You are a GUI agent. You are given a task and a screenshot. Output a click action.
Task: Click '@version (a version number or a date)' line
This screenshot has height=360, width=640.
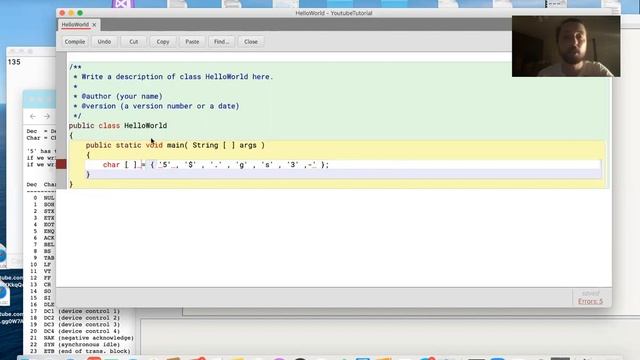[x=160, y=106]
